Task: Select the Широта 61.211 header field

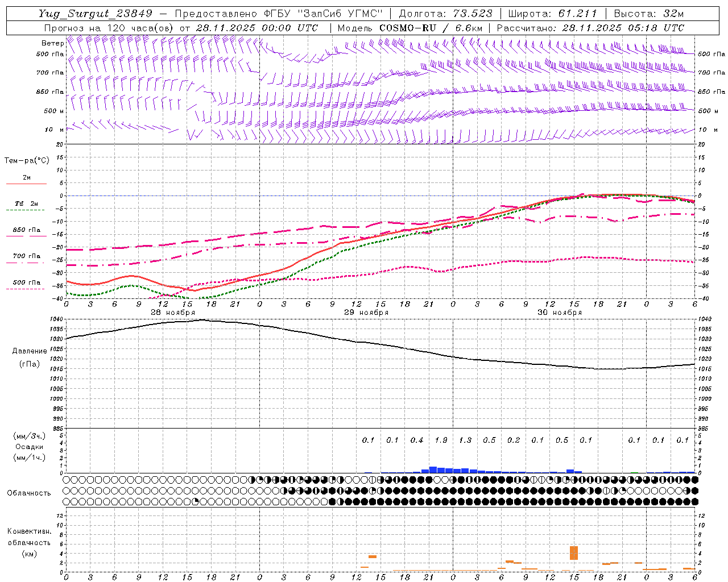Action: [x=552, y=14]
